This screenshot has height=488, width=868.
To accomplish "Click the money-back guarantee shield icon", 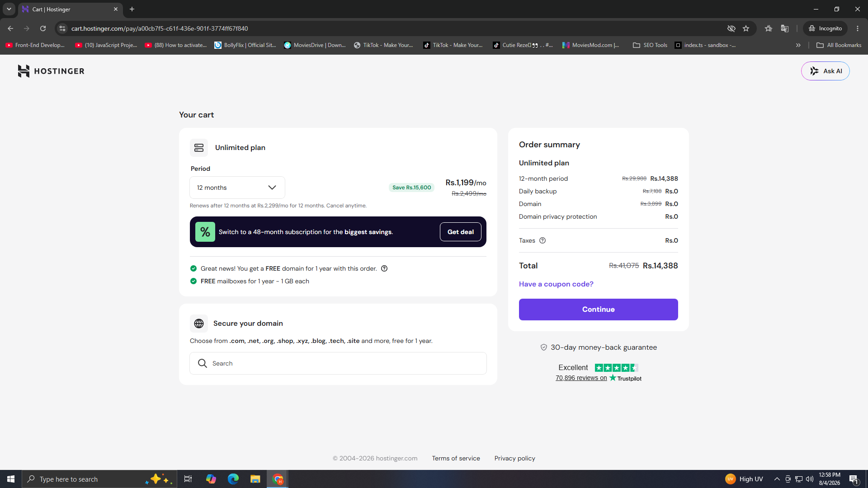I will click(544, 347).
